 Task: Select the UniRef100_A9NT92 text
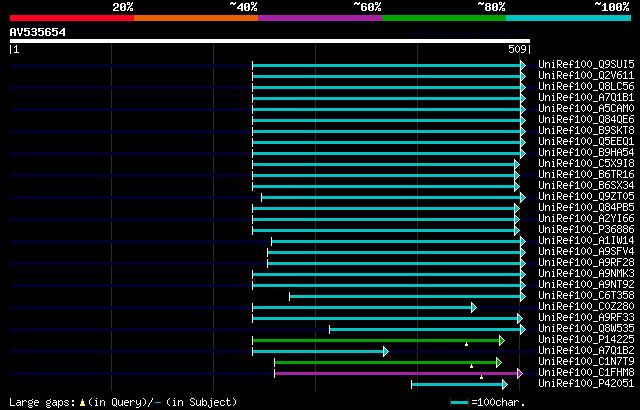(586, 285)
